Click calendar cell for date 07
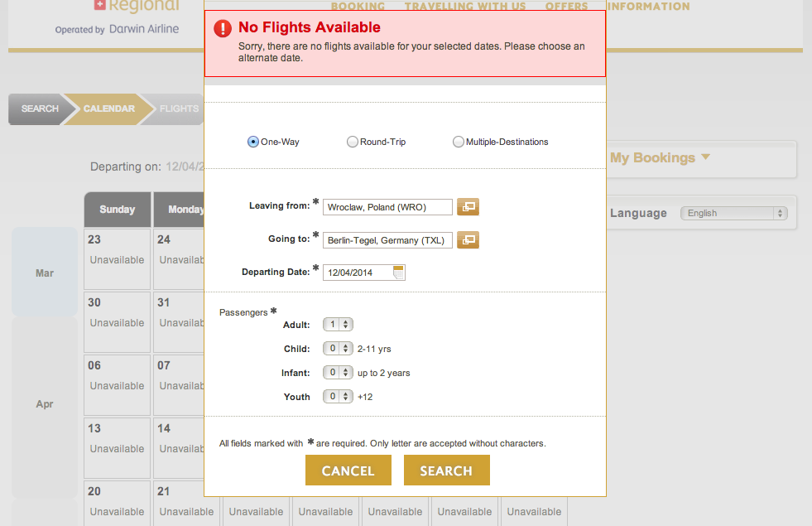The image size is (812, 526). coord(179,385)
